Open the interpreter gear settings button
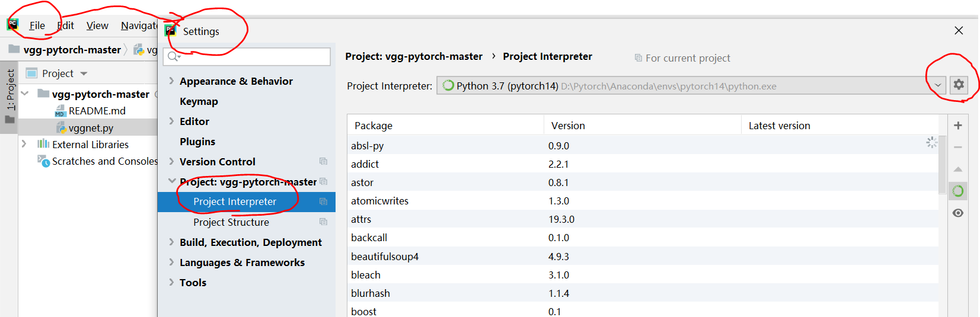980x317 pixels. tap(959, 85)
